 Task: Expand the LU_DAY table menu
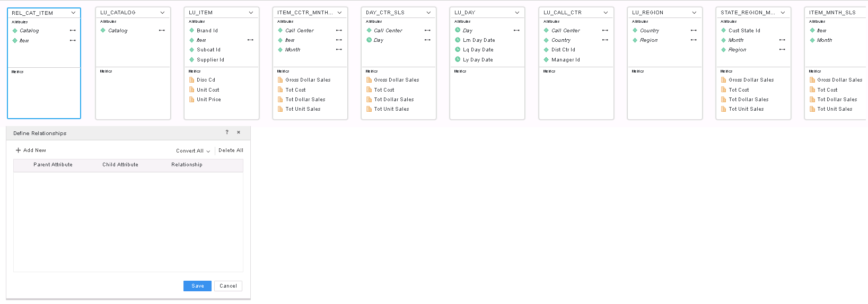point(517,12)
